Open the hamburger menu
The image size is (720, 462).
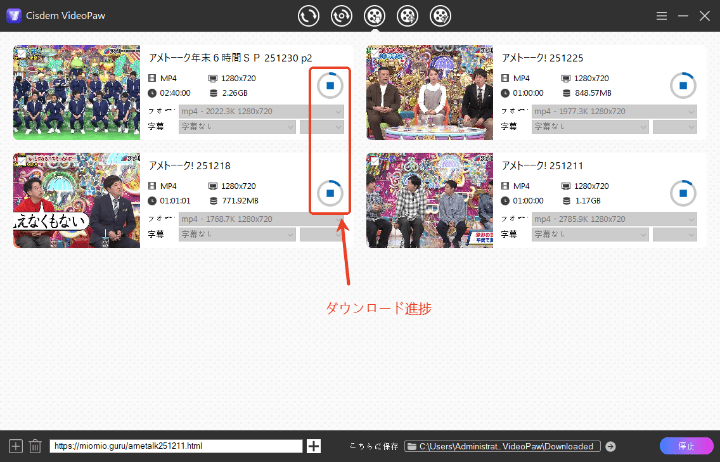click(662, 16)
